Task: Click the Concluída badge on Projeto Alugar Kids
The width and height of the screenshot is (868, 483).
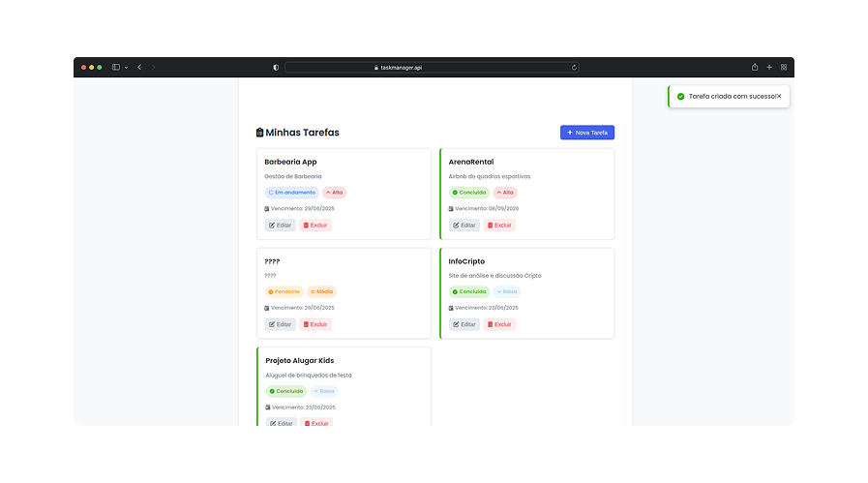Action: click(286, 391)
